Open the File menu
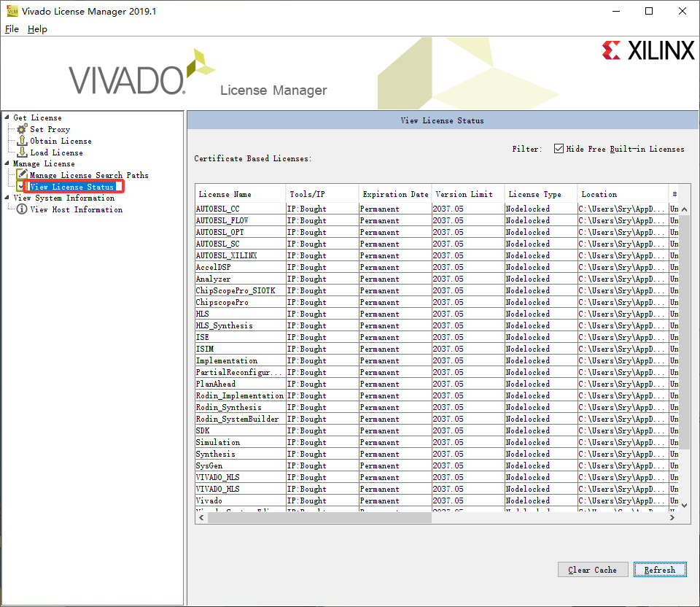Image resolution: width=700 pixels, height=607 pixels. coord(12,29)
